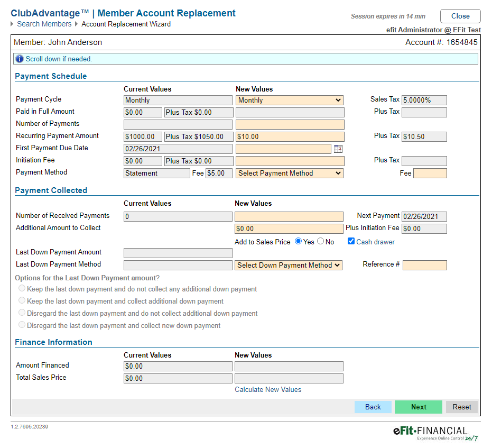Click new Amount Financed field
492x448 pixels.
click(289, 367)
